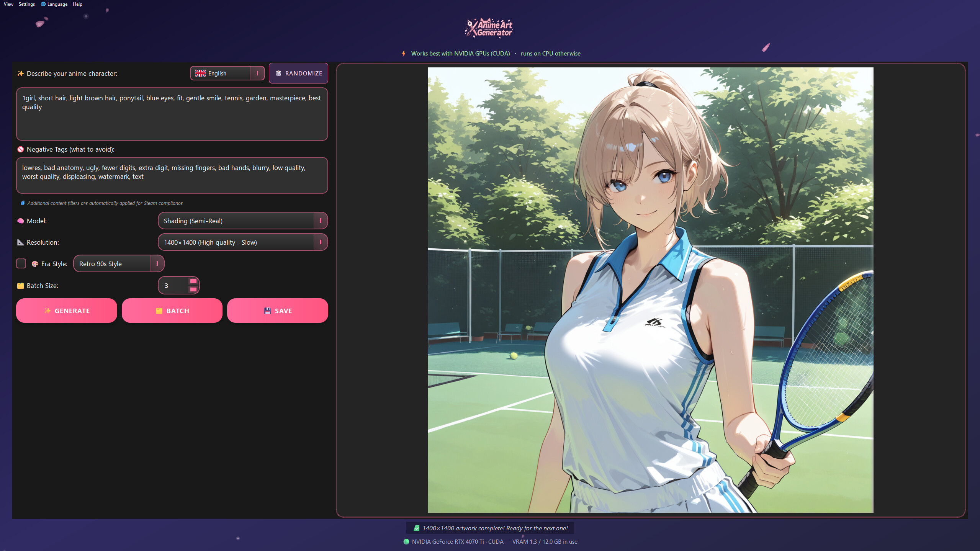980x551 pixels.
Task: Click the folder icon beside Batch Size
Action: click(21, 286)
